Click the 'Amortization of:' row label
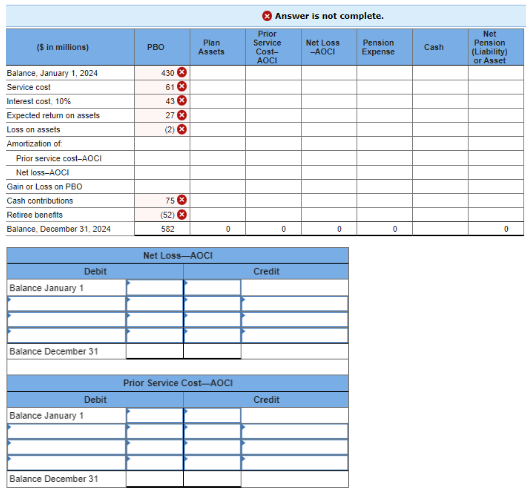Viewport: 532px width, 492px height. [34, 144]
